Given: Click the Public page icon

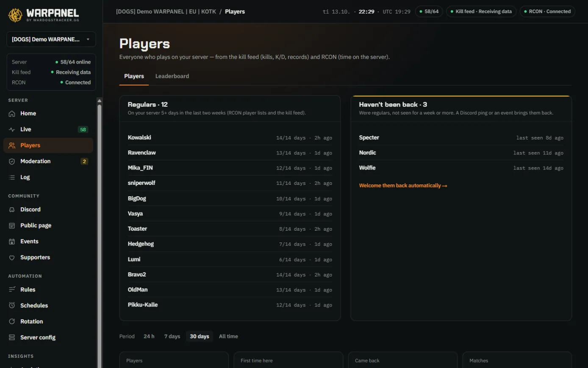Looking at the screenshot, I should [12, 226].
